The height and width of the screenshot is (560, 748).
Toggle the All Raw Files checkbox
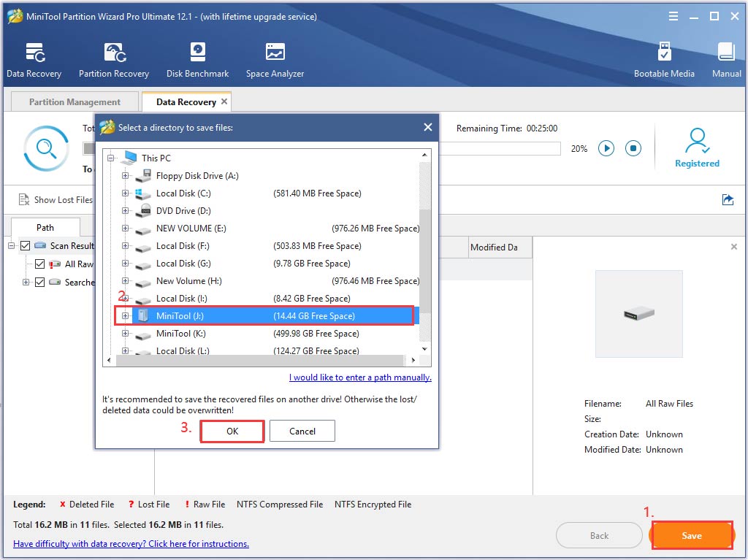(40, 264)
